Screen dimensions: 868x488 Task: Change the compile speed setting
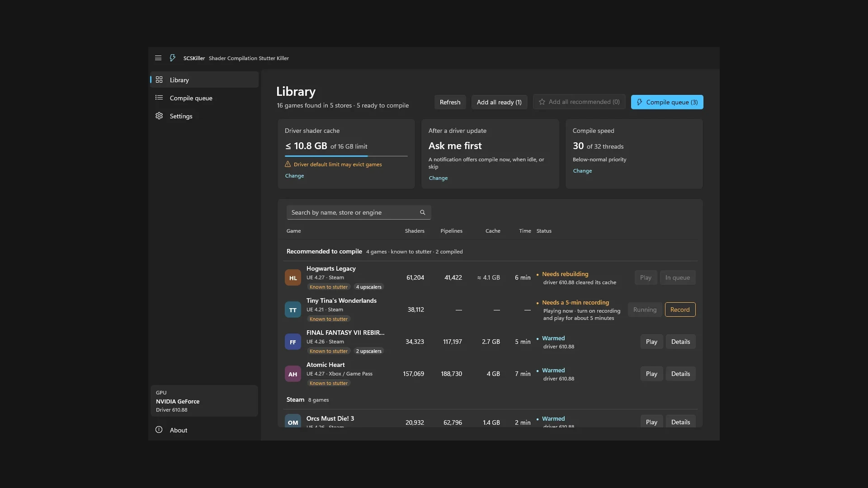click(x=582, y=171)
